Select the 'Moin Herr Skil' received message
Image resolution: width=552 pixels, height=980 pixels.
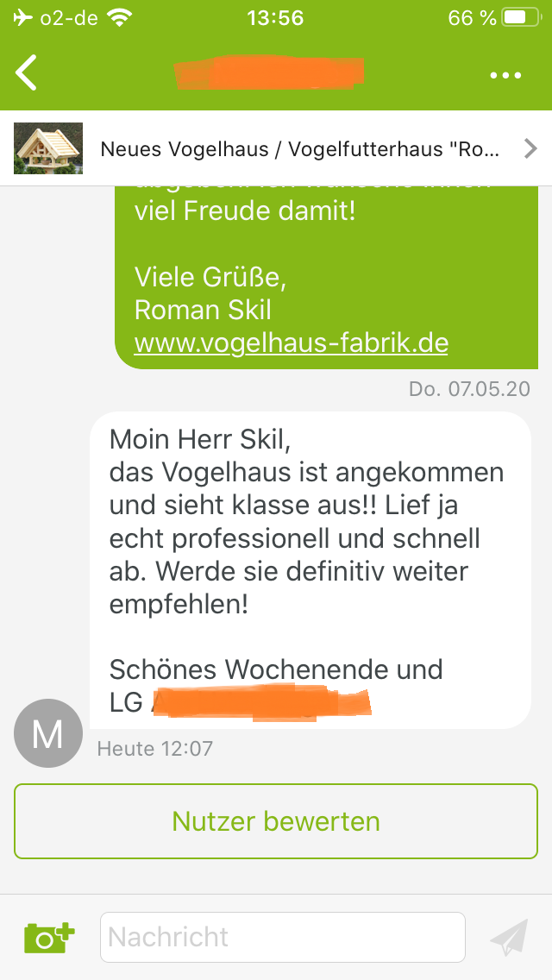click(x=310, y=570)
